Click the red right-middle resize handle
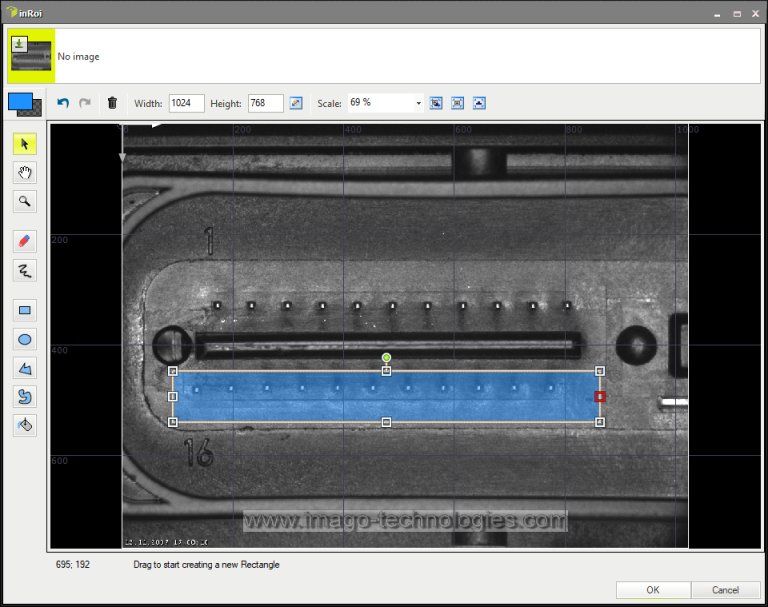768x607 pixels. 600,396
